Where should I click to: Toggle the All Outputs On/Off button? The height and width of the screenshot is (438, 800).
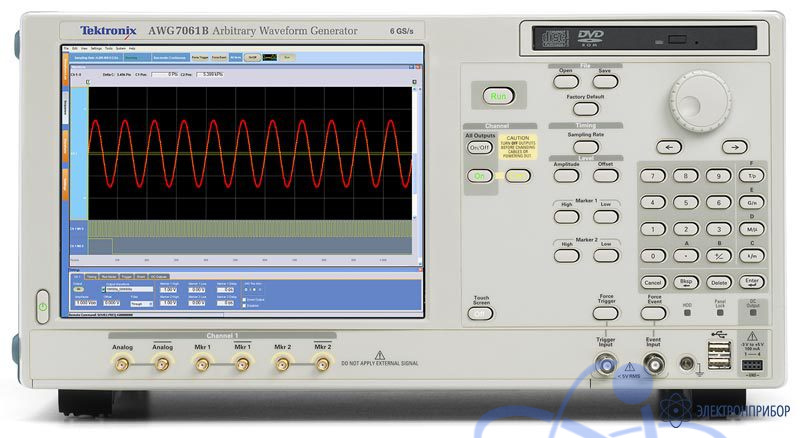481,148
